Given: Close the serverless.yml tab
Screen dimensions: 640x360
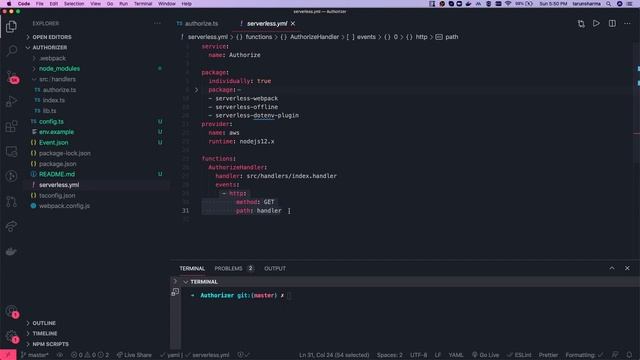Looking at the screenshot, I should [x=293, y=24].
